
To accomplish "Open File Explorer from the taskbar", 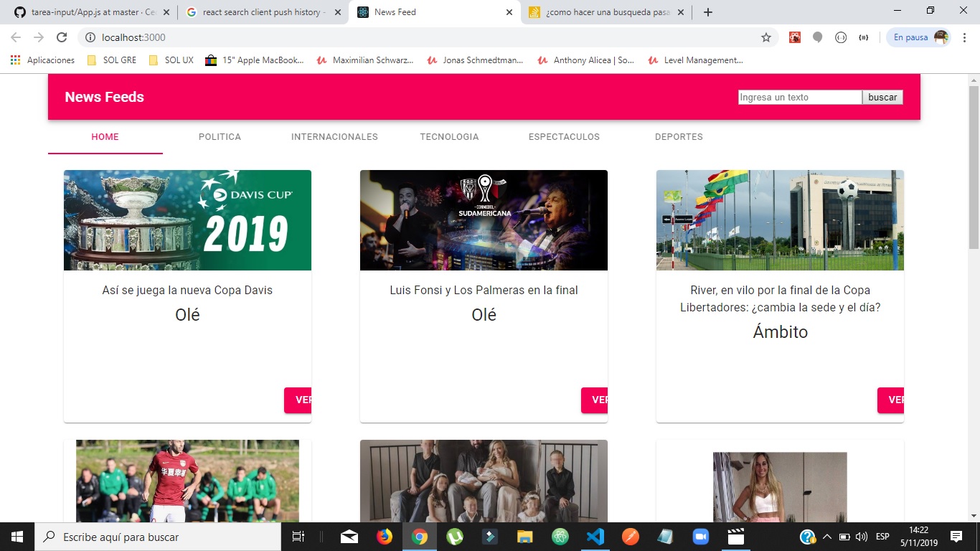I will click(525, 537).
